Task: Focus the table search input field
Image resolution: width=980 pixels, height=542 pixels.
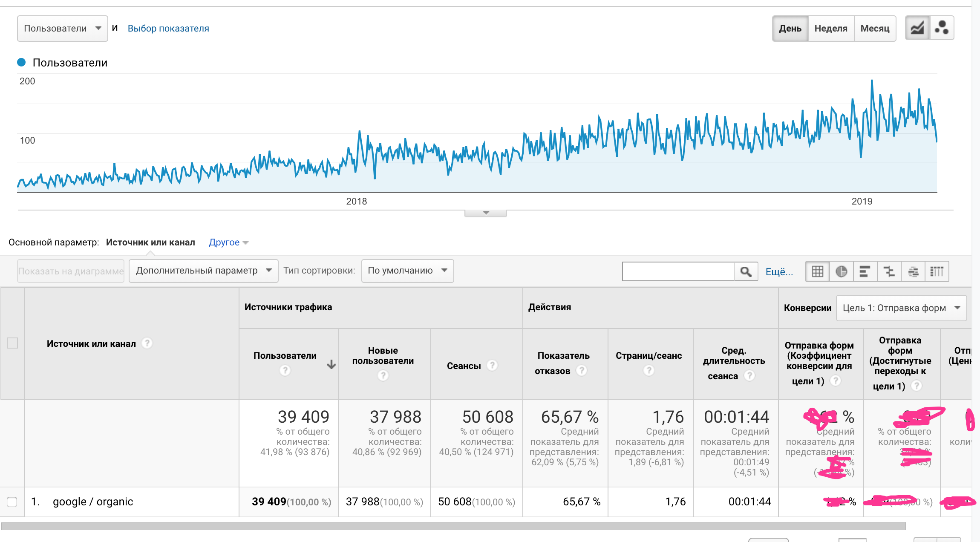Action: click(x=678, y=271)
